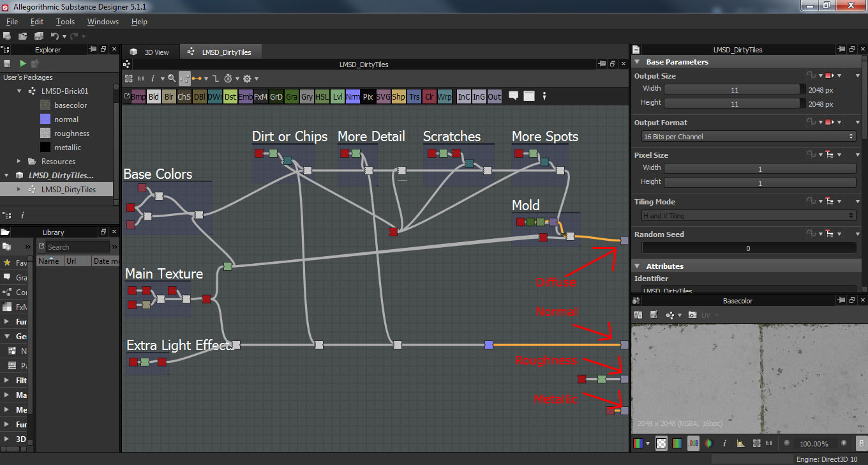Add a Levels (Lvl) node
The height and width of the screenshot is (465, 868).
[x=338, y=96]
